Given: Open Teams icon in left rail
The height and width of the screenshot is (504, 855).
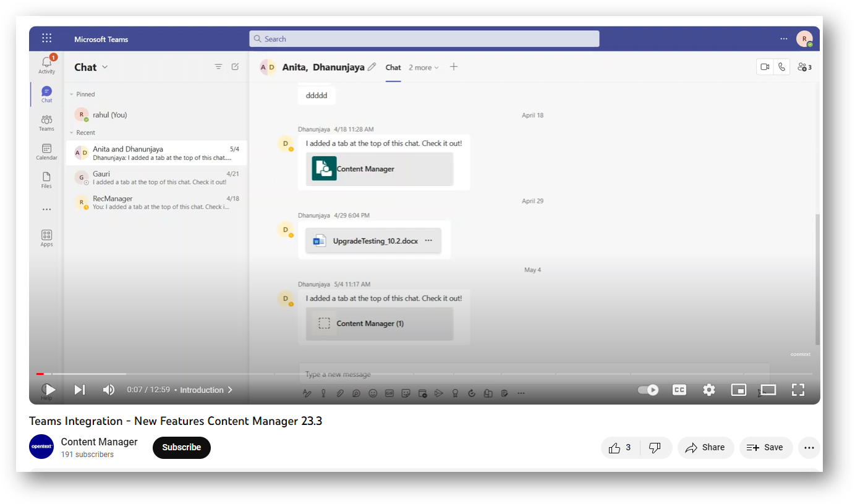Looking at the screenshot, I should pos(47,123).
